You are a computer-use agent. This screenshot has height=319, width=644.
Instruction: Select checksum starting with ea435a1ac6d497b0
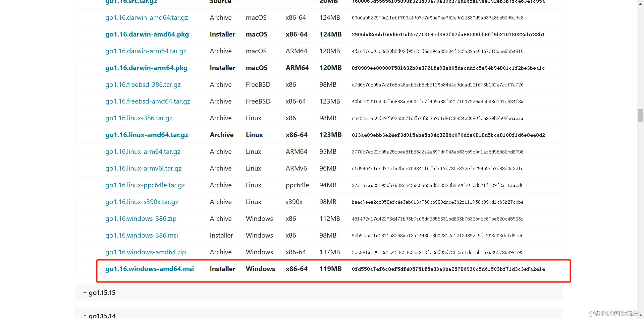tap(438, 118)
